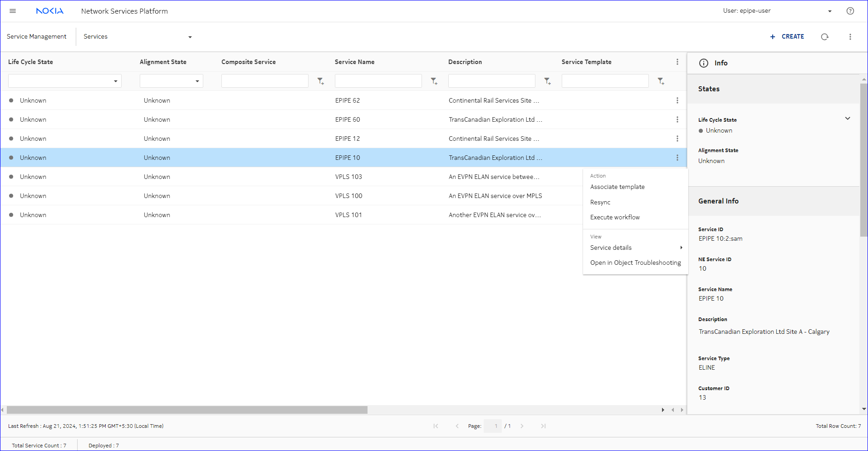
Task: Select Associate template from context menu
Action: tap(617, 187)
